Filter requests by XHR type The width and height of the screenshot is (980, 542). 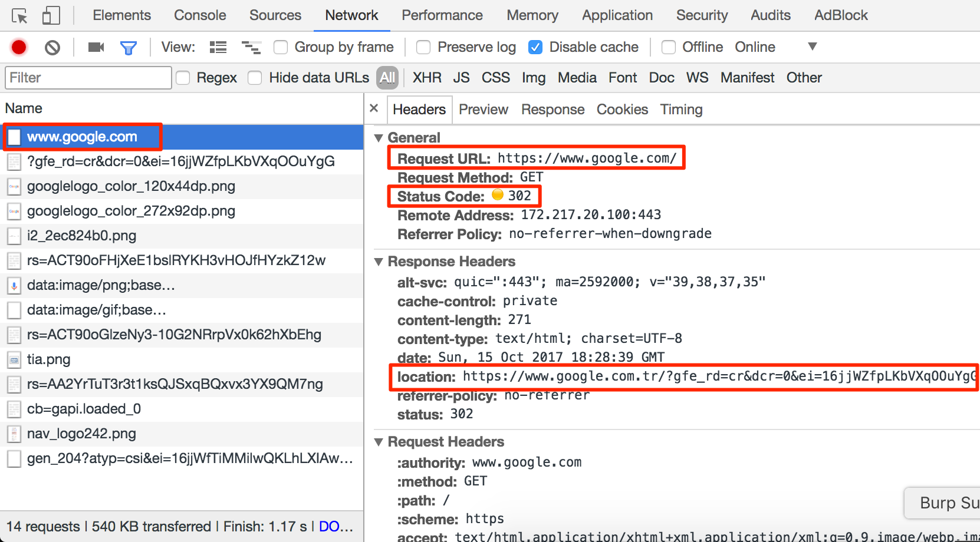click(427, 78)
